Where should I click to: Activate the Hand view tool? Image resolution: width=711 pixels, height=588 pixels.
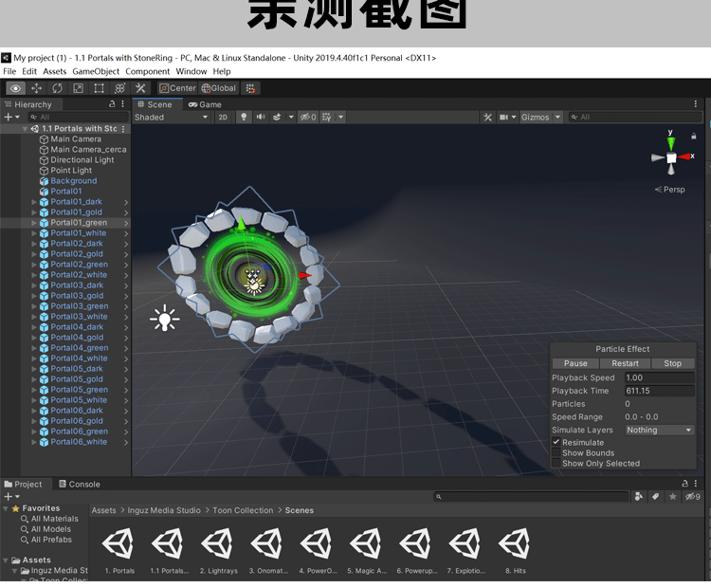16,88
